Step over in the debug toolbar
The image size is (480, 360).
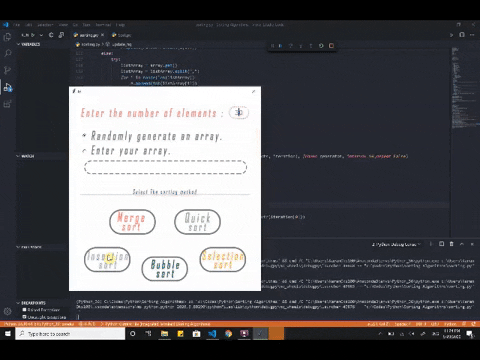click(x=290, y=46)
